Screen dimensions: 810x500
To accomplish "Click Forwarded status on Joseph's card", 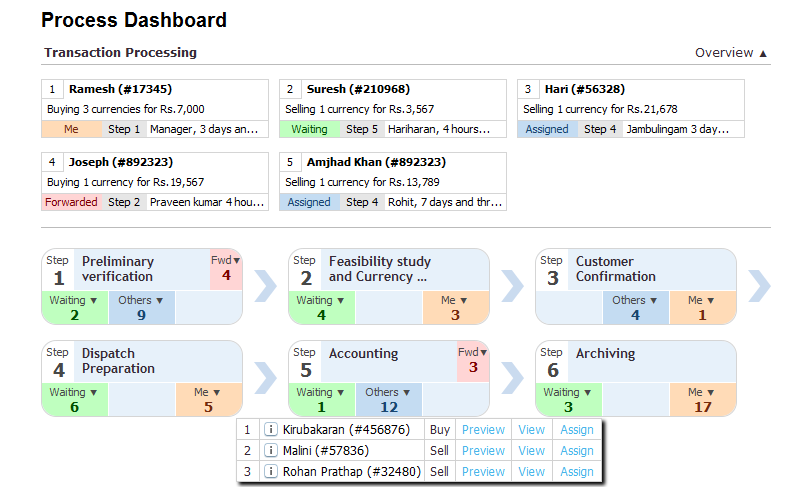I will [71, 202].
